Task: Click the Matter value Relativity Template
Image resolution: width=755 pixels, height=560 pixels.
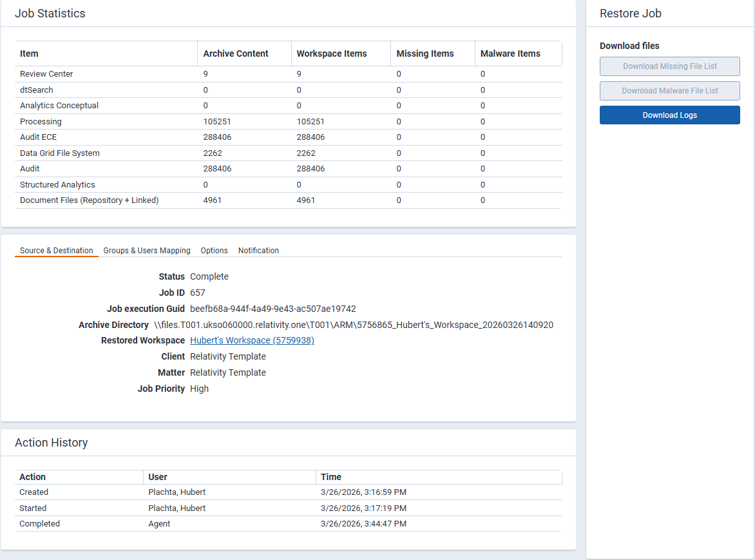Action: tap(228, 372)
